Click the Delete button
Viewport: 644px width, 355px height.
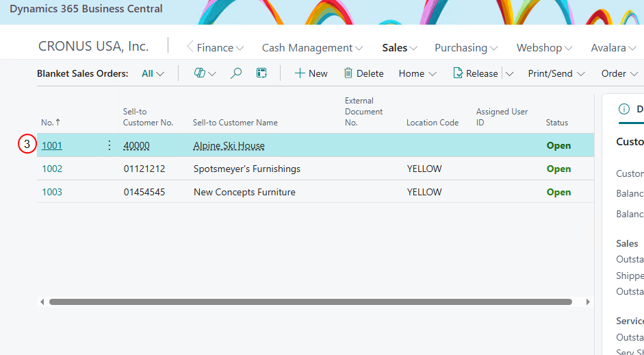[x=364, y=73]
